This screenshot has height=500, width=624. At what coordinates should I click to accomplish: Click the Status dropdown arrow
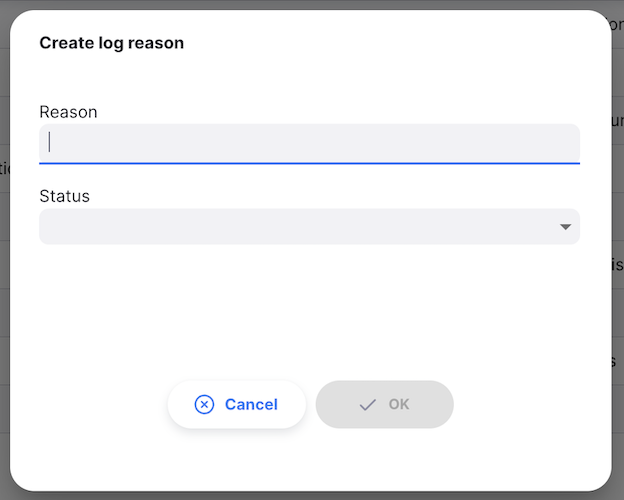tap(565, 227)
